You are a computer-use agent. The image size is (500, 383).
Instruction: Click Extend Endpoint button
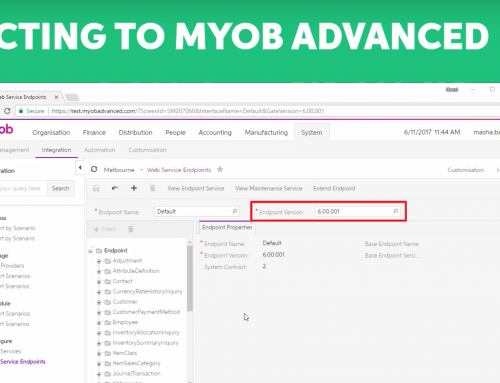pyautogui.click(x=334, y=188)
